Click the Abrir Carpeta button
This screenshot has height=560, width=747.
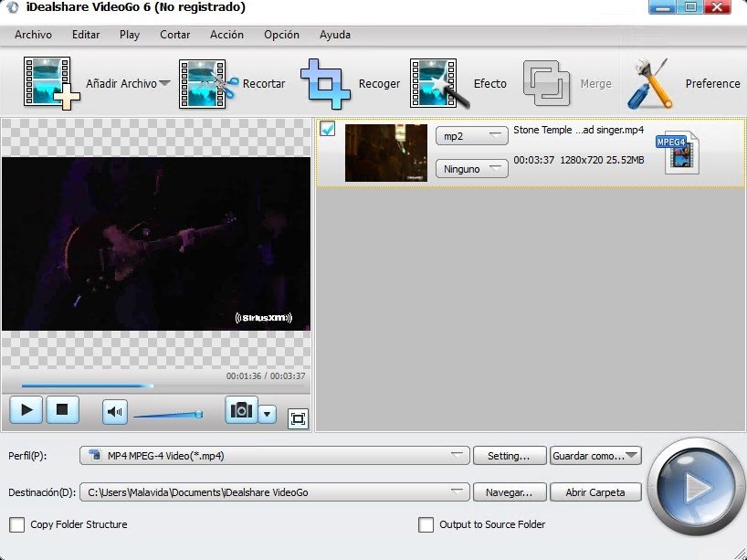595,491
